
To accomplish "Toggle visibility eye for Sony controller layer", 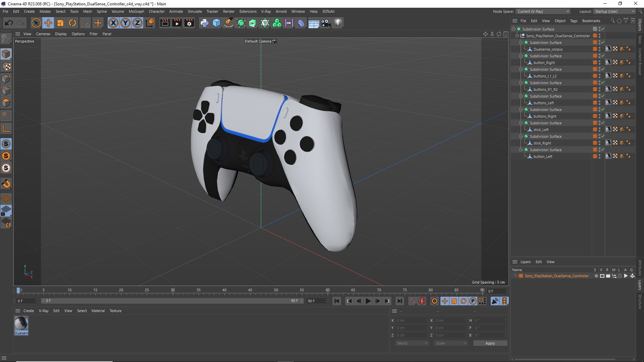I will (602, 276).
